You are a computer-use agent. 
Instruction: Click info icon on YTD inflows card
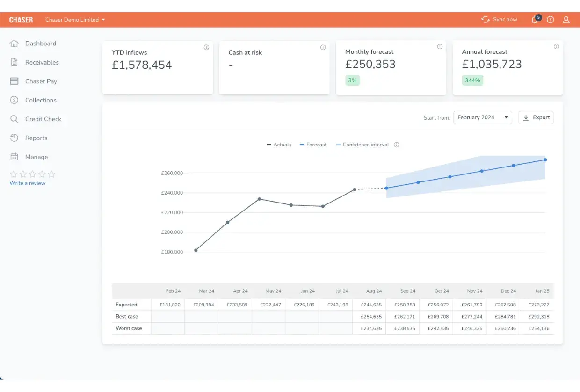point(206,47)
